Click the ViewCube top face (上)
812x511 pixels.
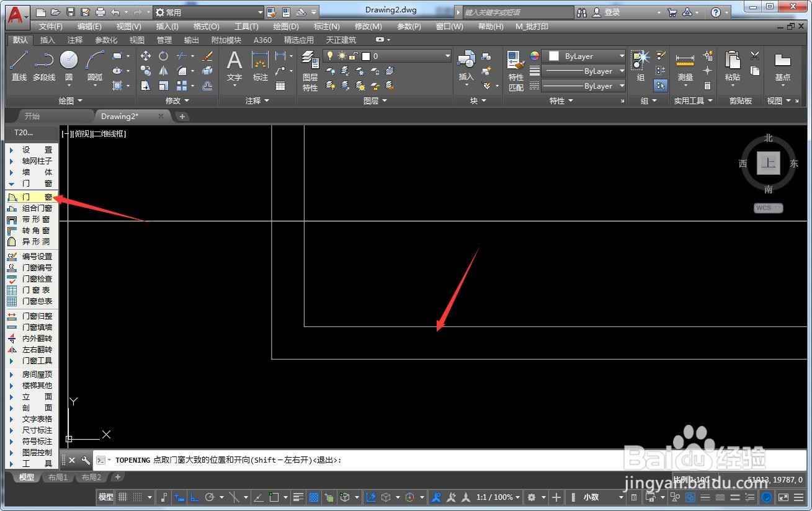(768, 164)
